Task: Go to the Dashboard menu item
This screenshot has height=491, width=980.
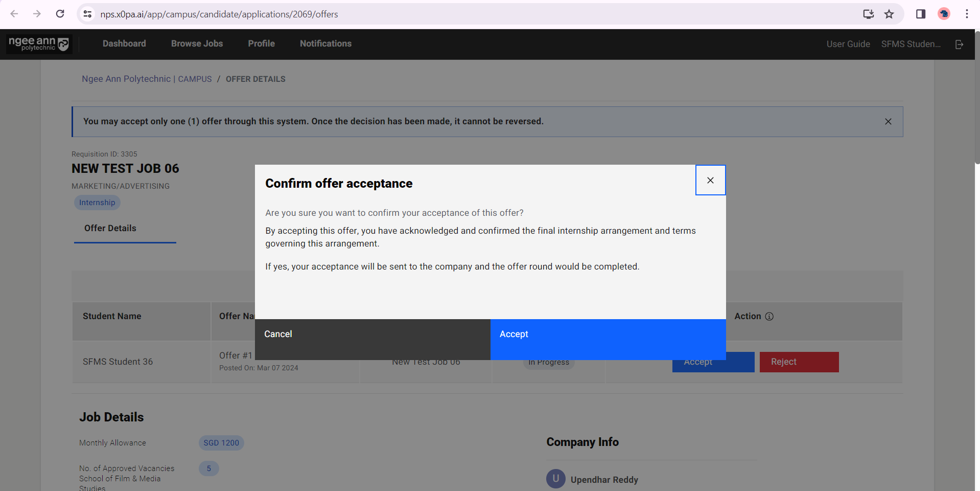Action: tap(124, 43)
